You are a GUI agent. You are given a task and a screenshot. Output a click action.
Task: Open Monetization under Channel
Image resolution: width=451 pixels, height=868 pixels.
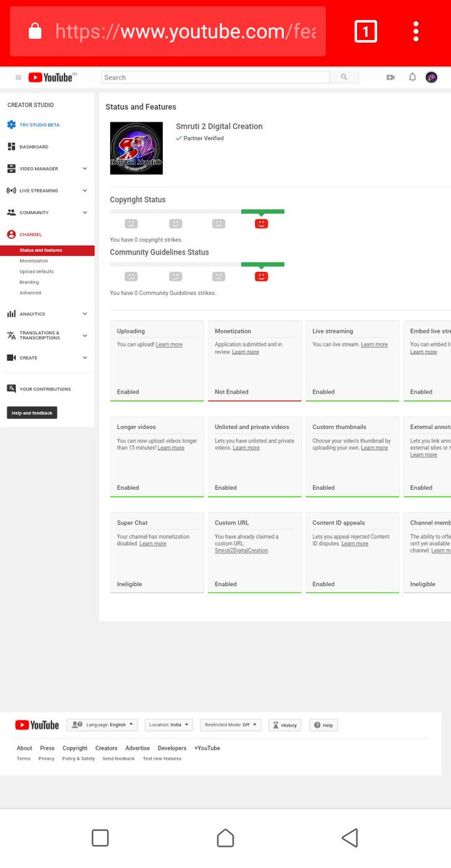[33, 261]
